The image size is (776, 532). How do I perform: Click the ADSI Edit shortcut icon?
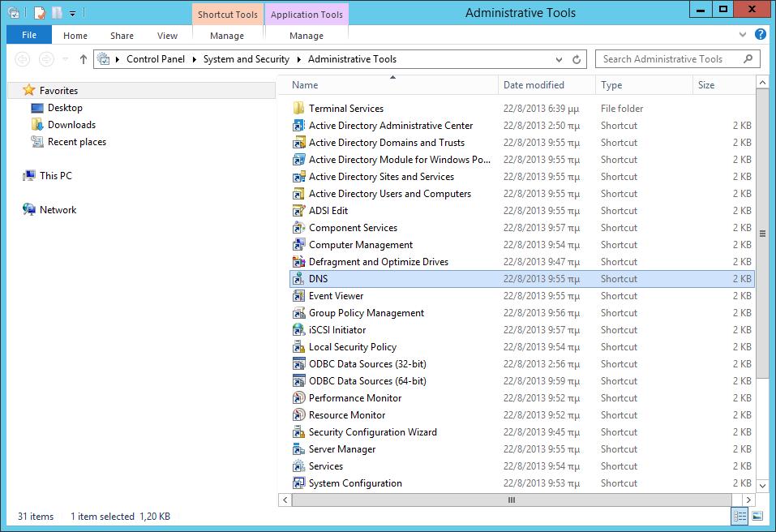click(298, 210)
